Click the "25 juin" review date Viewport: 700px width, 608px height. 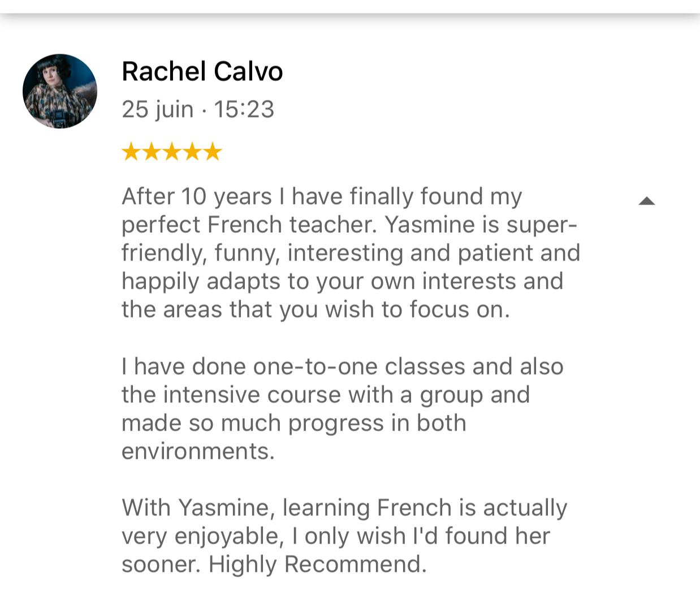coord(158,110)
